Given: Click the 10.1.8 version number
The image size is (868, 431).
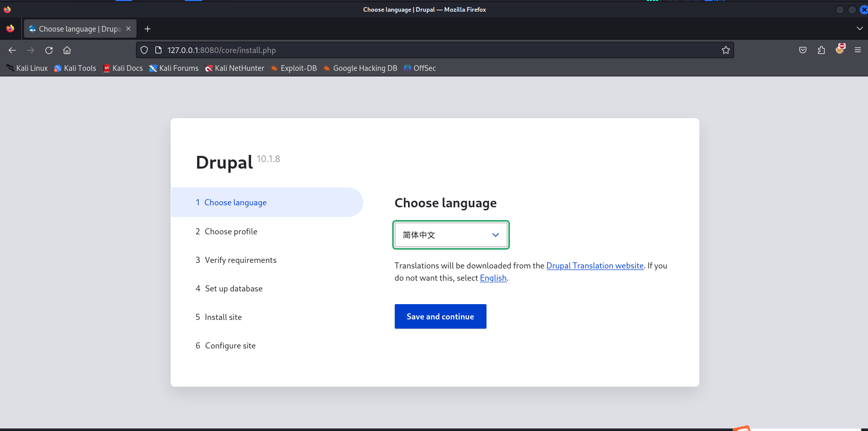Looking at the screenshot, I should coord(268,159).
